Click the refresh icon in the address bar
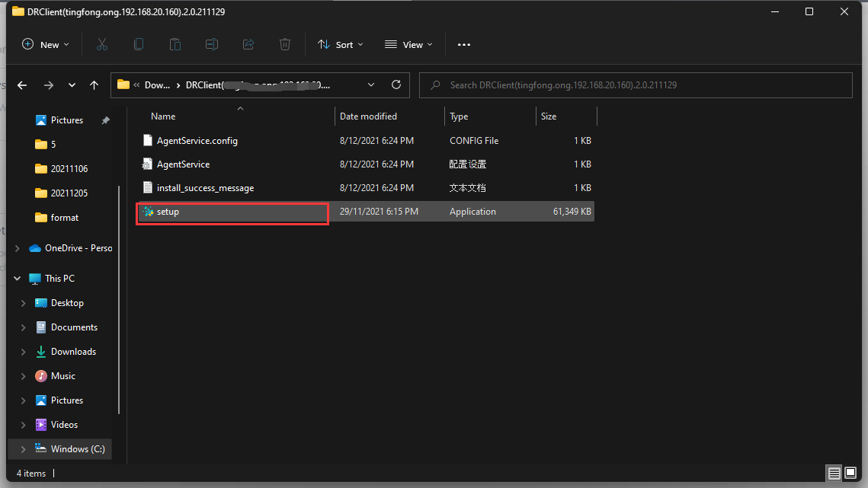The width and height of the screenshot is (868, 488). 396,85
